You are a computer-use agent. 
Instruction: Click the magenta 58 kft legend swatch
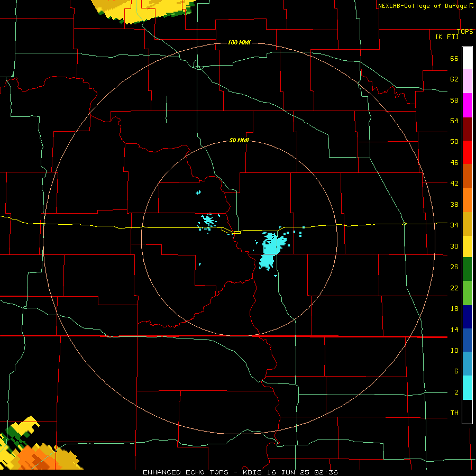467,105
